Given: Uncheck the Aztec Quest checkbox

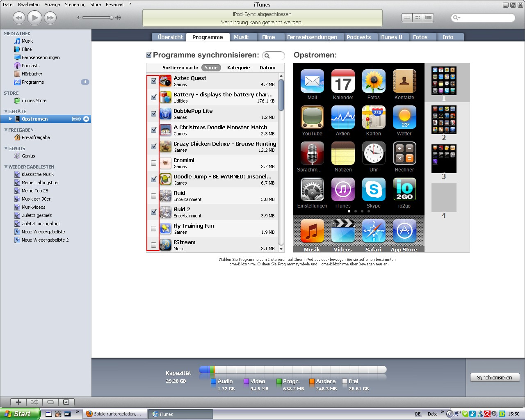Looking at the screenshot, I should point(154,81).
